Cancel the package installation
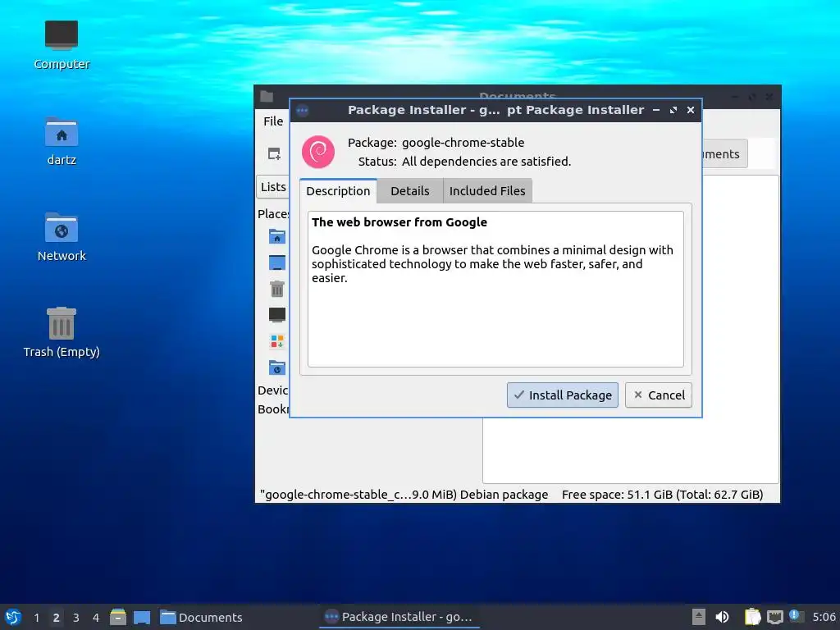The width and height of the screenshot is (840, 630). (x=659, y=395)
